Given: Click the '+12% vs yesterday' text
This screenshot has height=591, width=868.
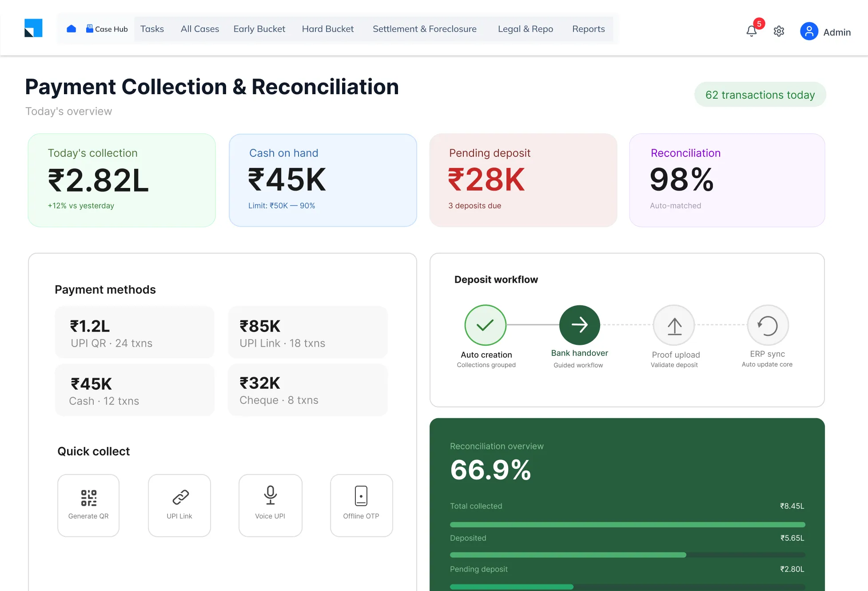Looking at the screenshot, I should (x=81, y=206).
